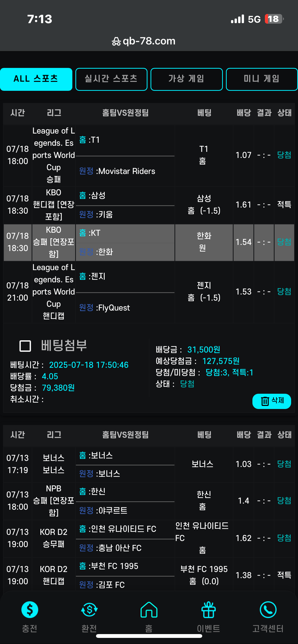Tap the battery indicator showing 18
This screenshot has height=644, width=298.
click(274, 19)
